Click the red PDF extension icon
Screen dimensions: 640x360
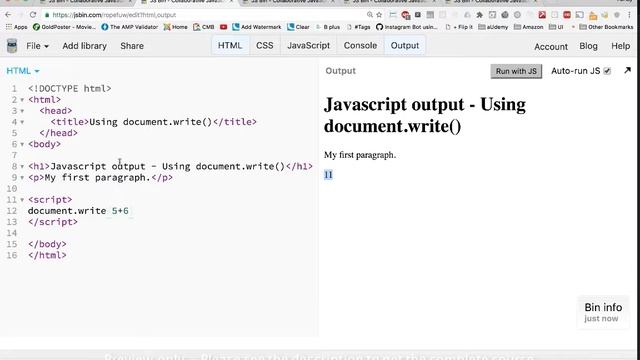click(542, 15)
